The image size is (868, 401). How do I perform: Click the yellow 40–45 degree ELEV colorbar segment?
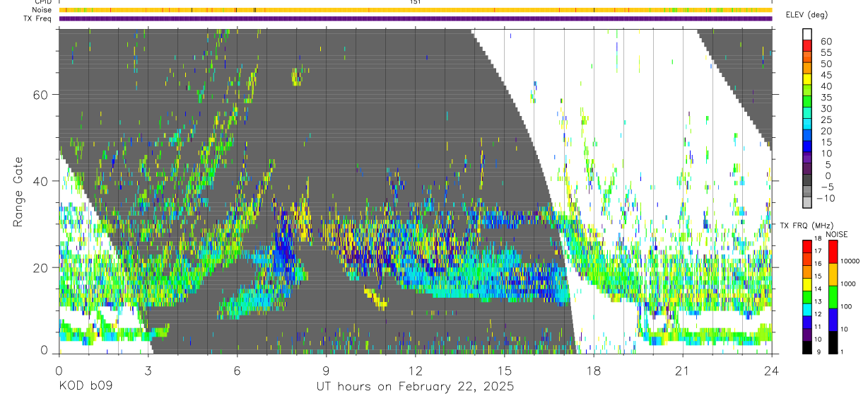tap(807, 81)
